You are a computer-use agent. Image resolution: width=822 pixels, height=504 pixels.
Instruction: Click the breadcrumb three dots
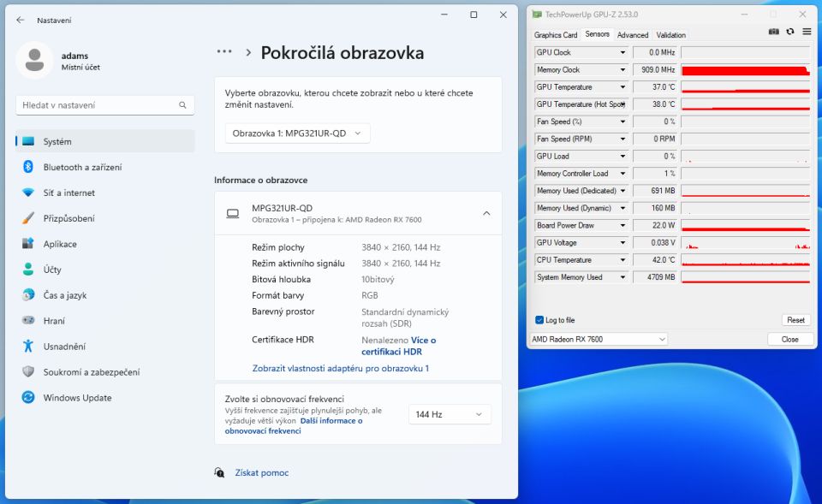[x=224, y=52]
